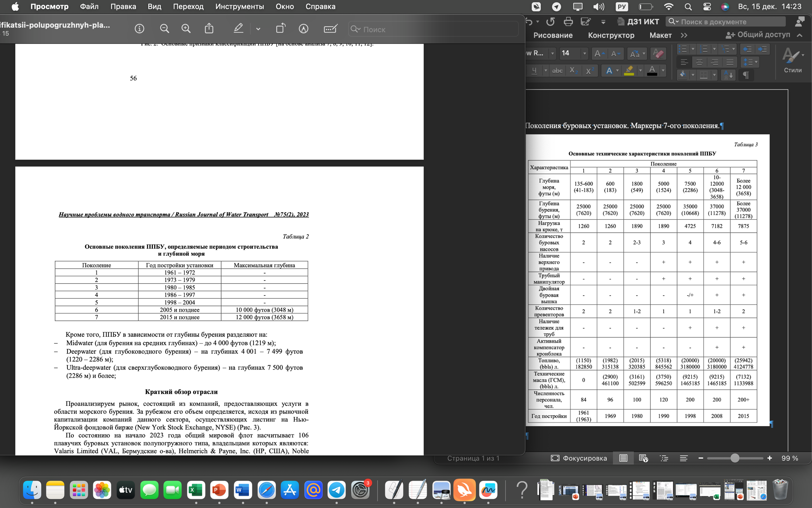Image resolution: width=812 pixels, height=508 pixels.
Task: Open the highlight color dropdown arrow in Preview
Action: [258, 29]
